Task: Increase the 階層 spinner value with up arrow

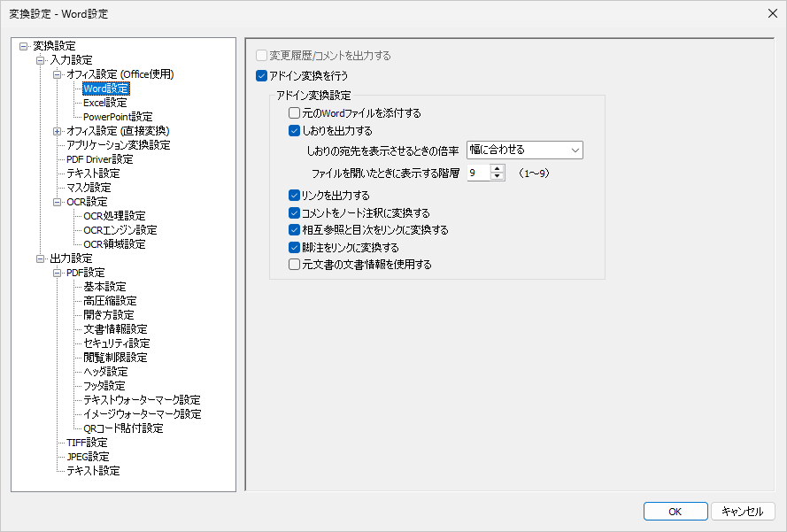Action: (x=498, y=168)
